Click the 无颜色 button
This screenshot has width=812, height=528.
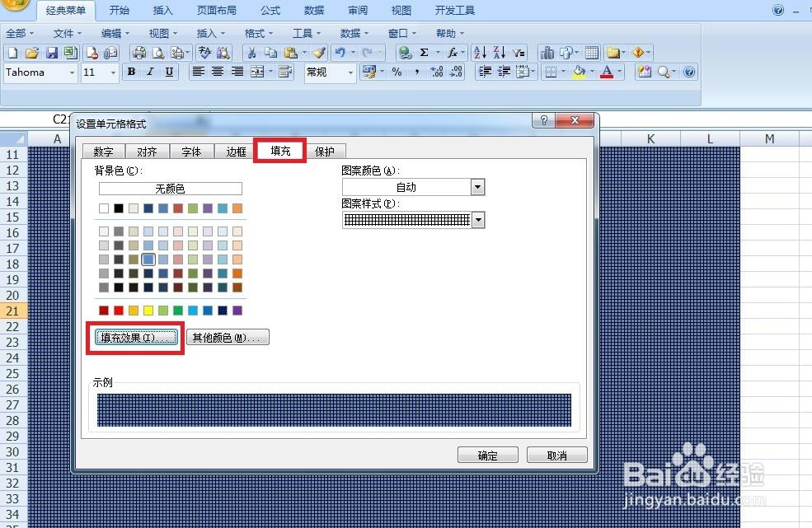coord(171,189)
